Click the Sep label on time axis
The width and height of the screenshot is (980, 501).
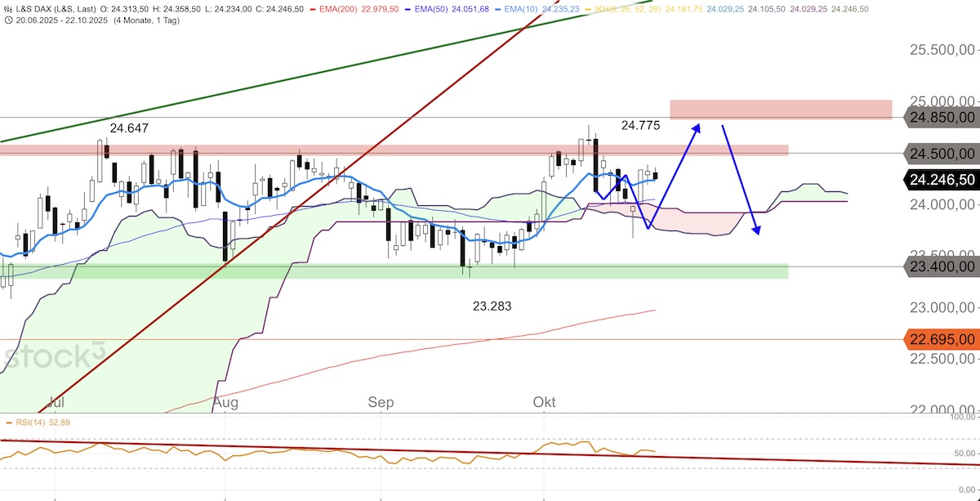(x=380, y=402)
